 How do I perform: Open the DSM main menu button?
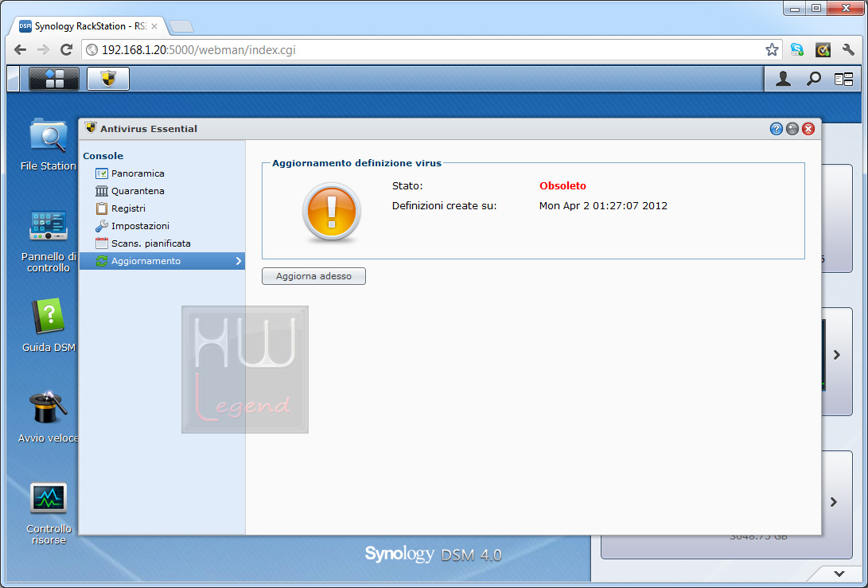(53, 79)
